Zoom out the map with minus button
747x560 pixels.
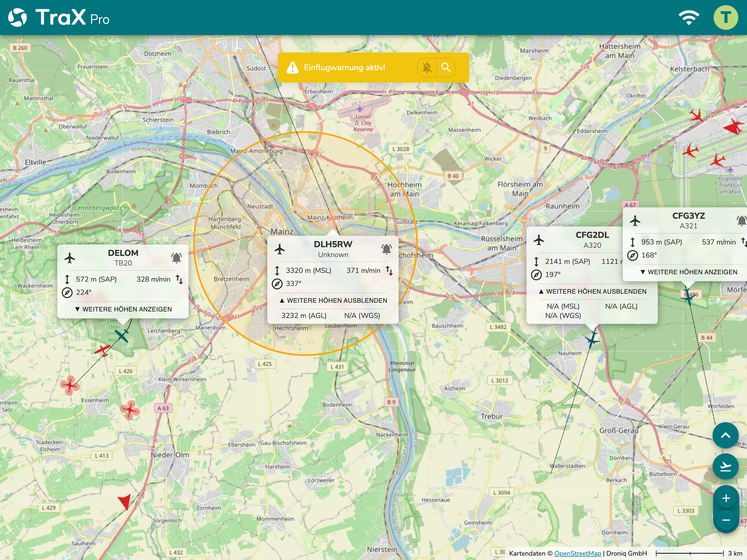(726, 520)
